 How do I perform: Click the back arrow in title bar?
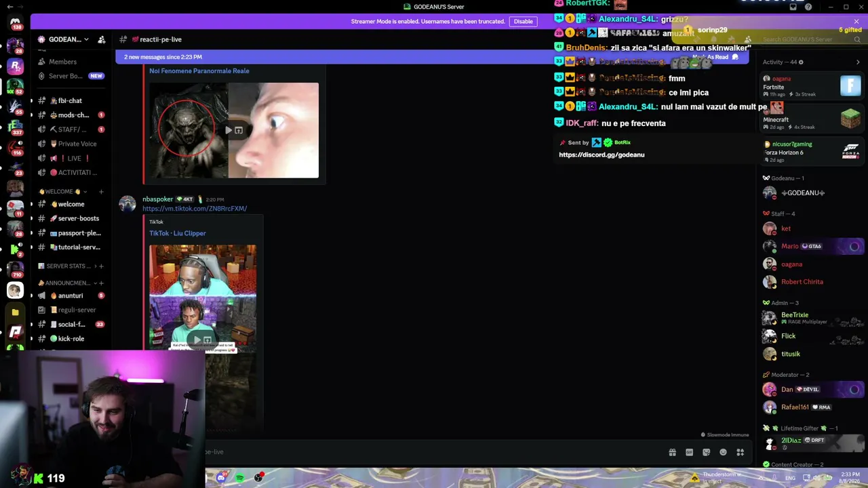point(9,7)
